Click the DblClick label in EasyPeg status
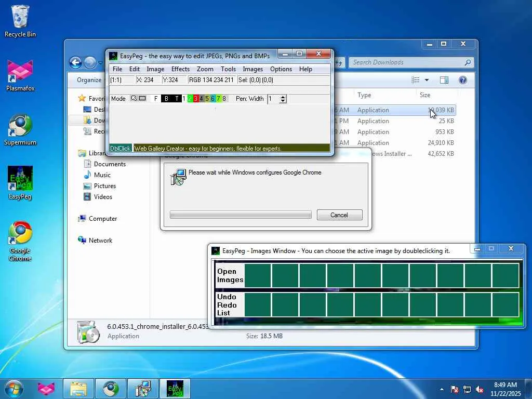This screenshot has height=399, width=532. [121, 148]
